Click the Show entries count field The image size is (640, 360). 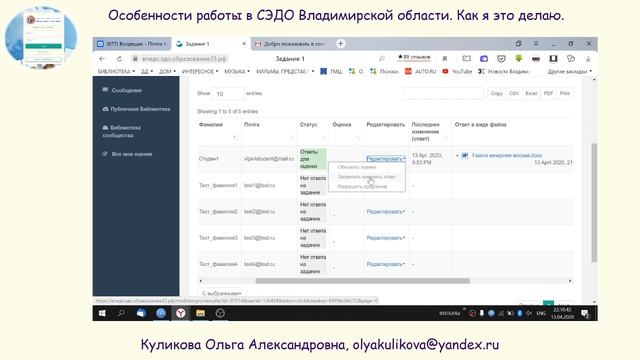(x=228, y=93)
